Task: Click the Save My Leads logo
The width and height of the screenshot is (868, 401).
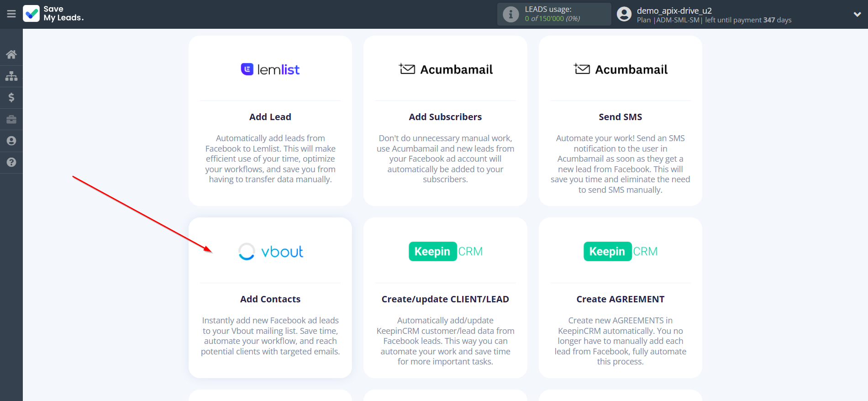Action: click(x=53, y=14)
